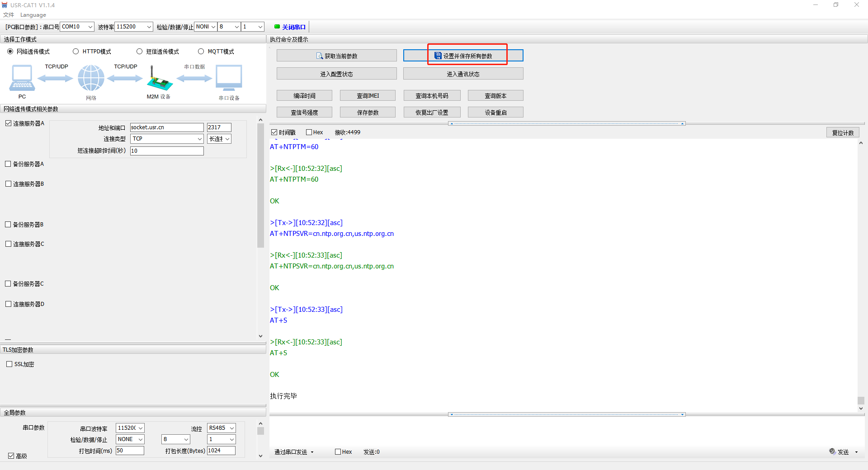Expand the TCP connection type dropdown
Screen dimensions: 868x470
(x=199, y=139)
